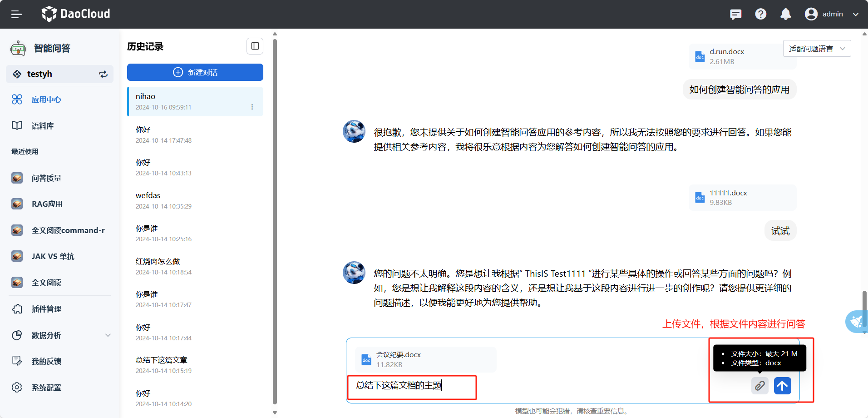Open the 11111.docx file attachment
Image resolution: width=868 pixels, height=418 pixels.
[x=742, y=198]
